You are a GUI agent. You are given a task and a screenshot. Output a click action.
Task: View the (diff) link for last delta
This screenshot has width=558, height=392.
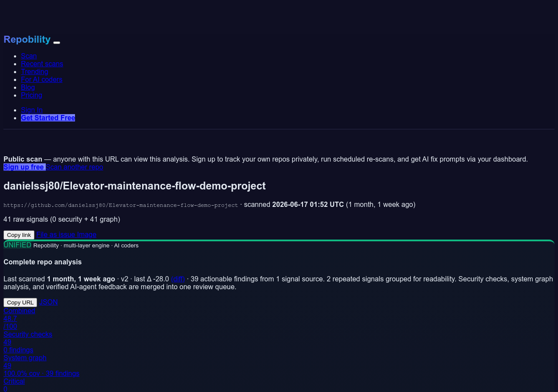[x=178, y=279]
